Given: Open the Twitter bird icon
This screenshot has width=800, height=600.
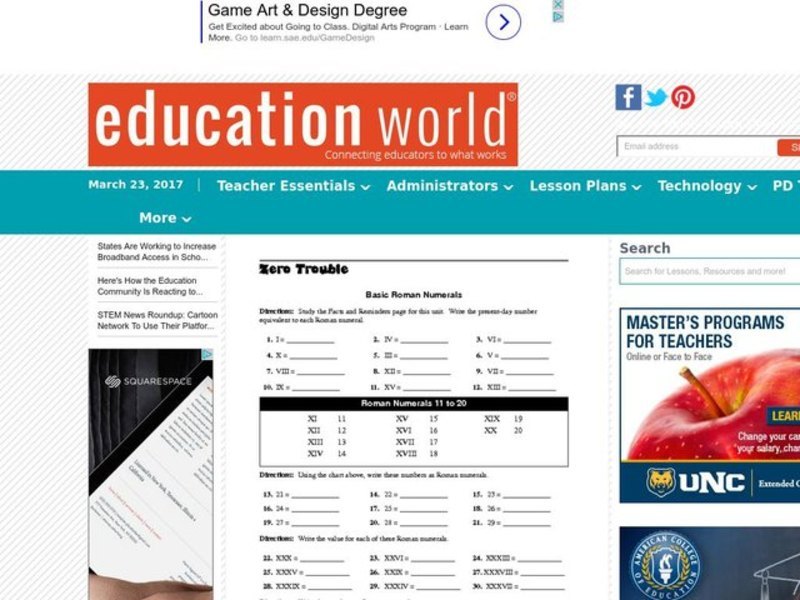Looking at the screenshot, I should 656,97.
